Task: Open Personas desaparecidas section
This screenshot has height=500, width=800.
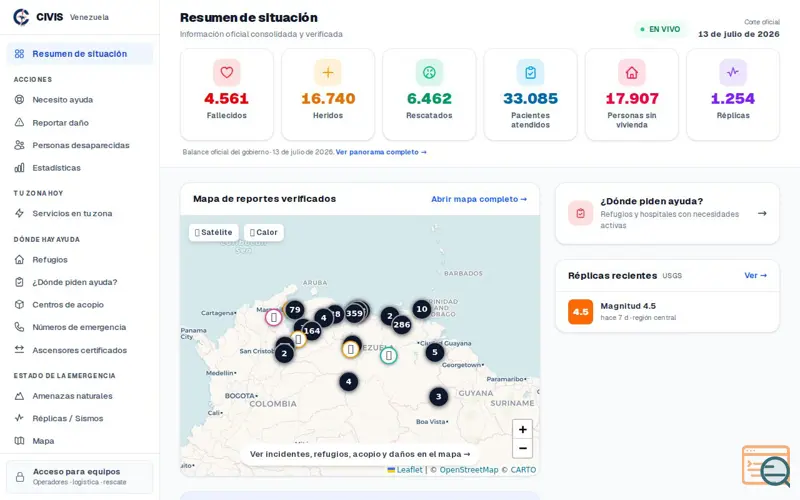Action: 80,145
